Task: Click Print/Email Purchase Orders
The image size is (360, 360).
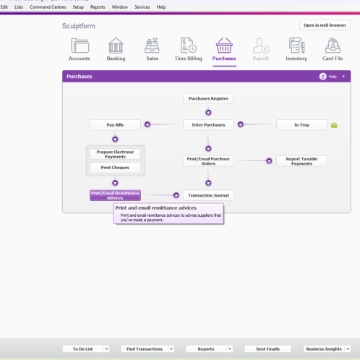Action: (208, 161)
